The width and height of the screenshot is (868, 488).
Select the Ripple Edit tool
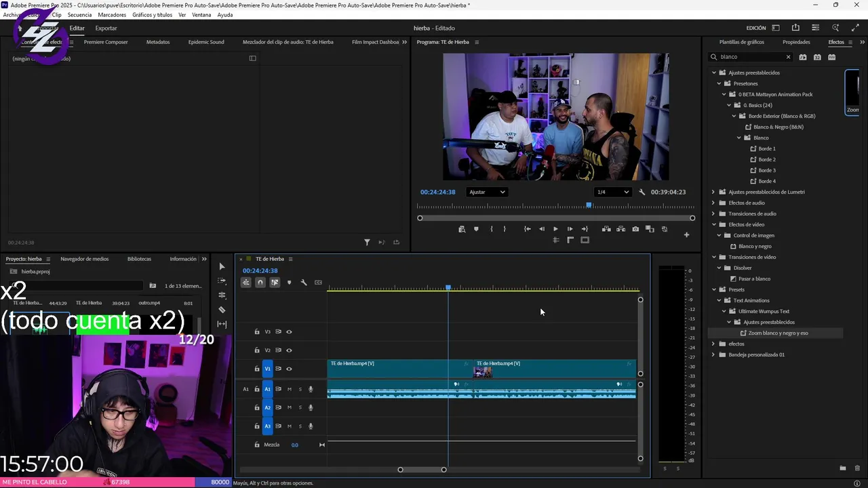point(222,295)
